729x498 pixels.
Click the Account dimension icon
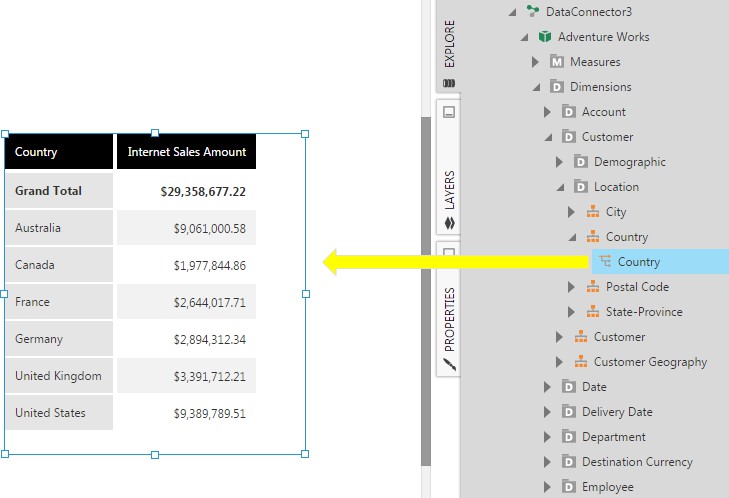(568, 112)
